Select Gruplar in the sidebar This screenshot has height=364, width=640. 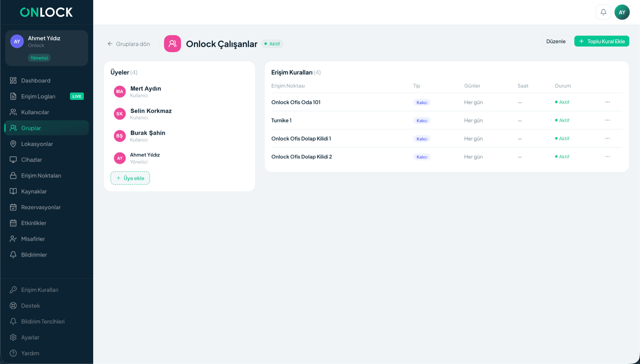point(46,128)
